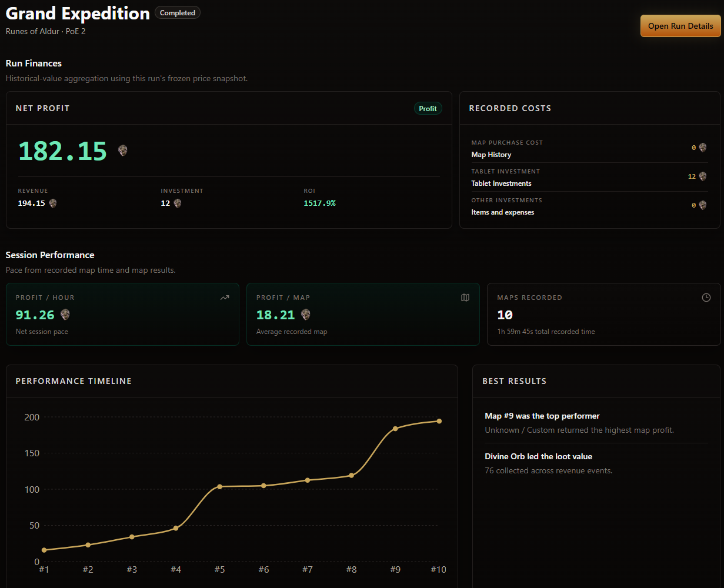724x588 pixels.
Task: Click the #4 data point on timeline
Action: click(176, 528)
